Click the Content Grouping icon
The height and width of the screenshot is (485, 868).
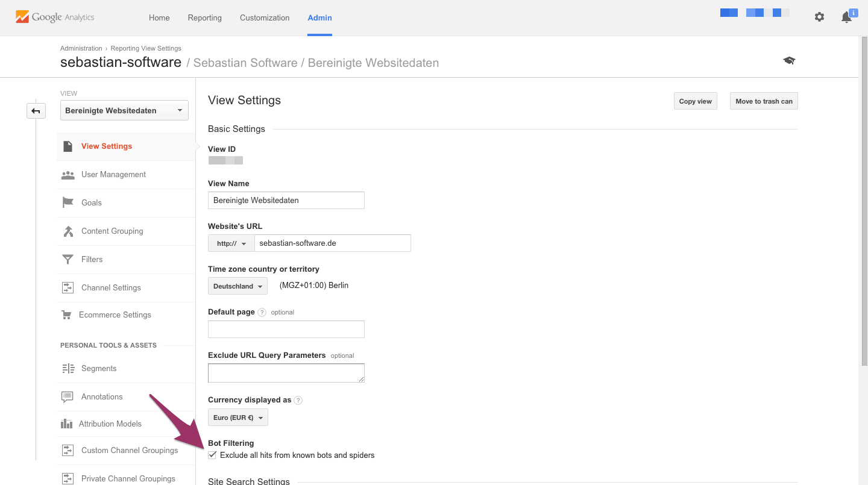coord(68,231)
